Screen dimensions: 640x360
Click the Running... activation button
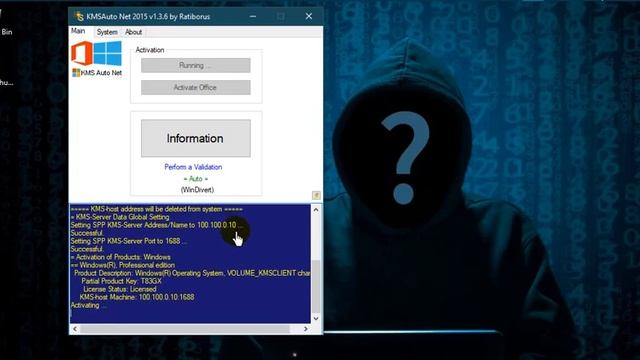tap(196, 65)
